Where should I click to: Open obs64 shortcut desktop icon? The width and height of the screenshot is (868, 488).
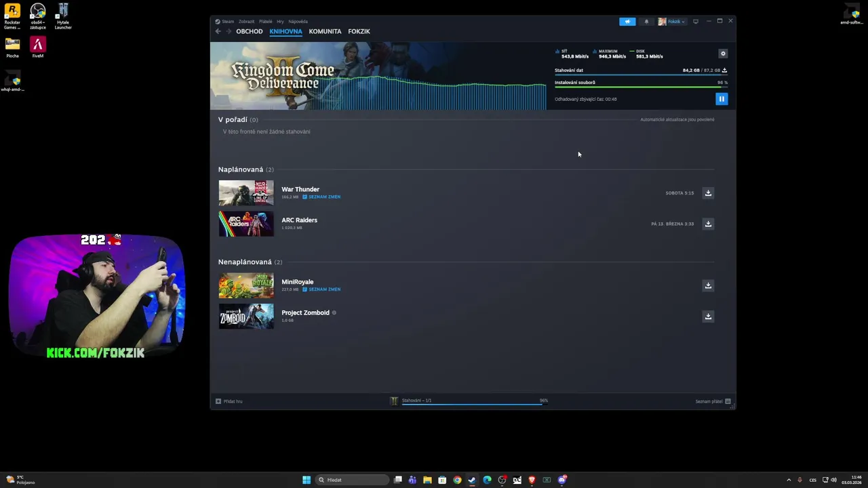point(38,17)
